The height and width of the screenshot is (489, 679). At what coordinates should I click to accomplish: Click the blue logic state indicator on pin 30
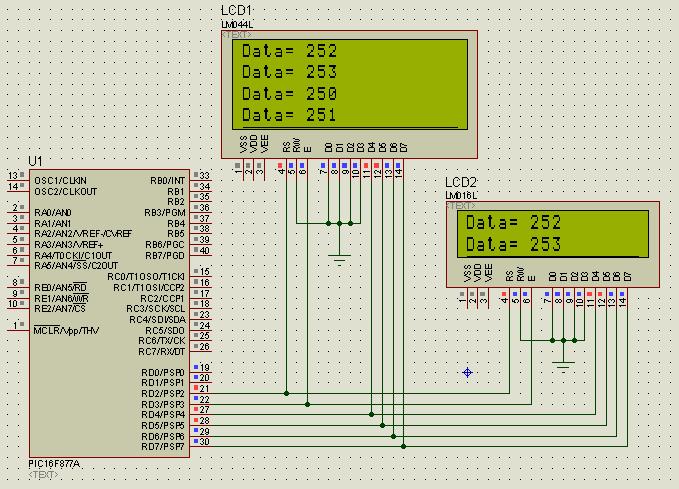tap(196, 441)
